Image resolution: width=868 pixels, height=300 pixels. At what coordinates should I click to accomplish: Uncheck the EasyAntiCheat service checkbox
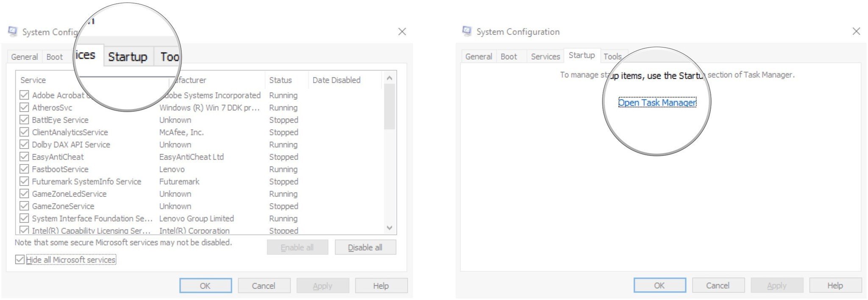pyautogui.click(x=25, y=157)
